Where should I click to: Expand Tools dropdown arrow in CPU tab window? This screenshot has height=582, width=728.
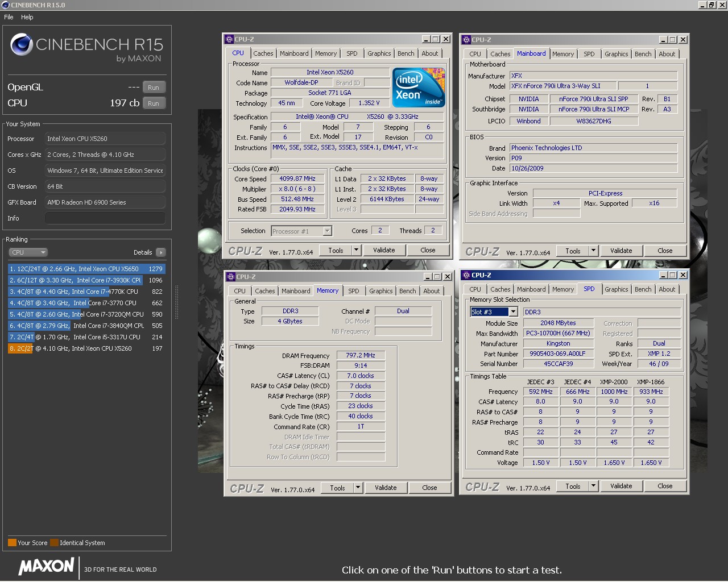[356, 250]
